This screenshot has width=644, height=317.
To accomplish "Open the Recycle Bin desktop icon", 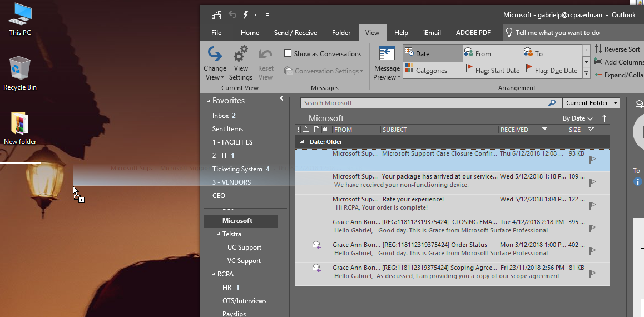I will click(19, 74).
